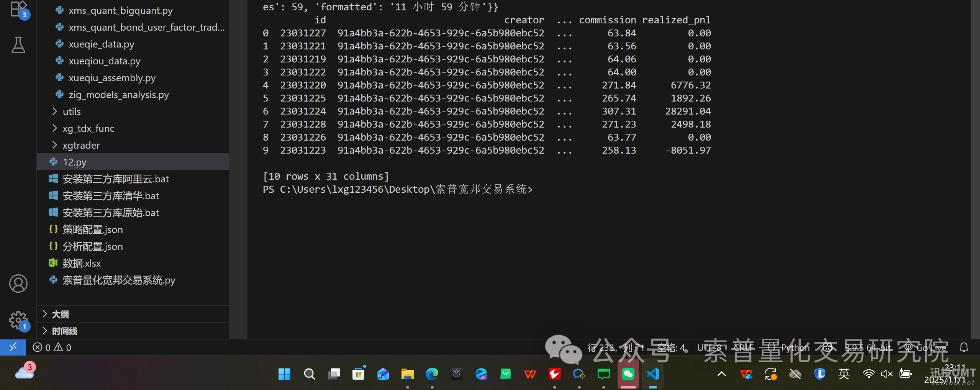This screenshot has width=980, height=390.
Task: Open 策略配置.json file
Action: (x=92, y=229)
